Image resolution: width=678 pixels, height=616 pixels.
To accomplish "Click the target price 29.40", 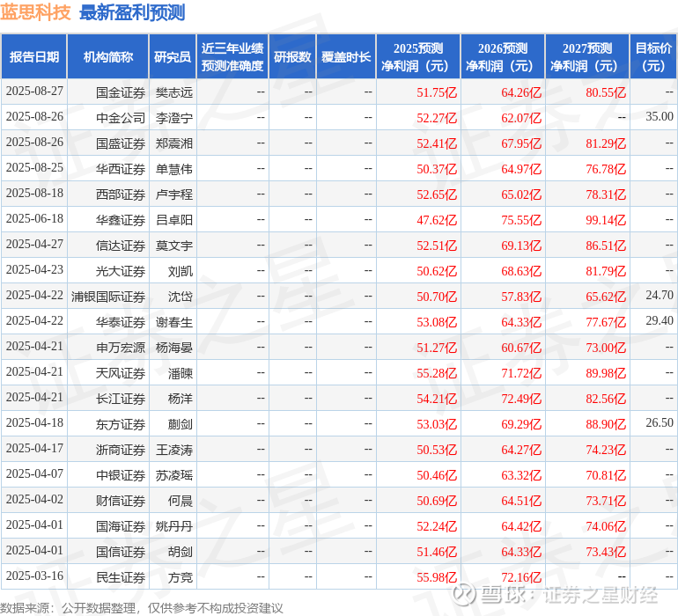I will (660, 320).
